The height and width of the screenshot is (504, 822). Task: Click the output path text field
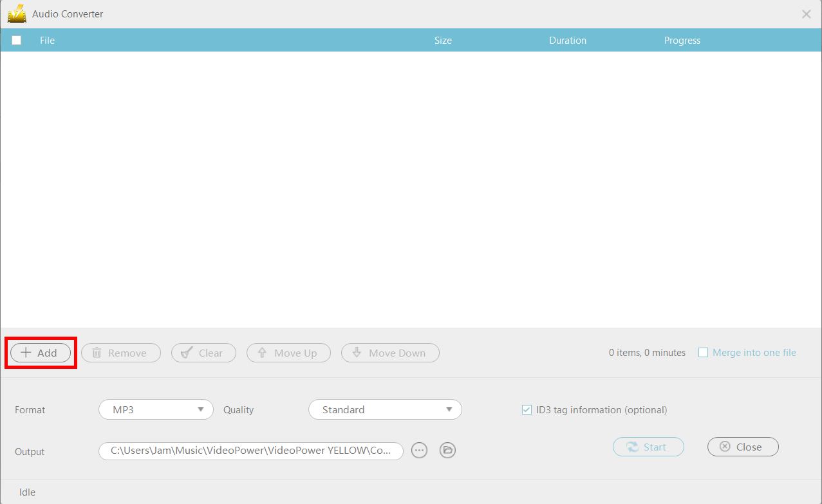[x=250, y=451]
